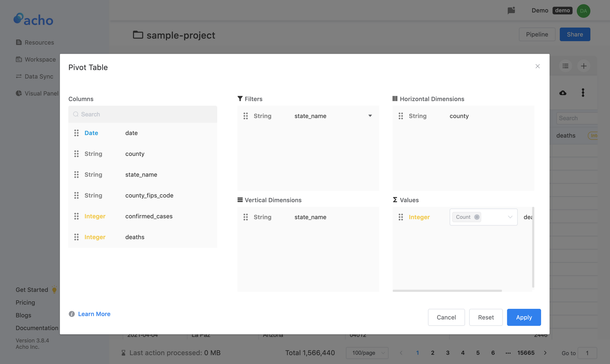This screenshot has height=364, width=610.
Task: Open the Count aggregation dropdown in Values
Action: 510,217
